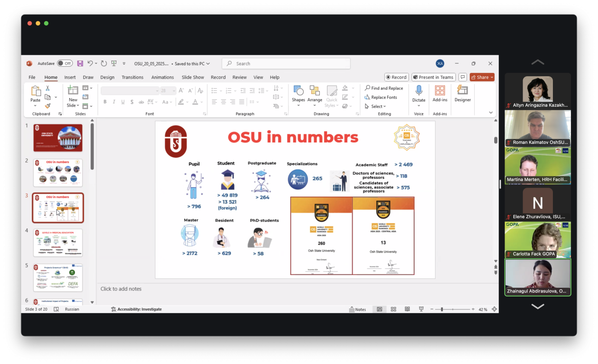Click Present in Teams button

[433, 77]
